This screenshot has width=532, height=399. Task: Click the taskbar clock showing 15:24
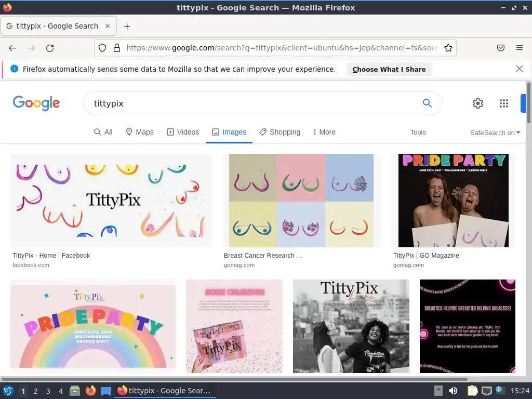pyautogui.click(x=520, y=391)
